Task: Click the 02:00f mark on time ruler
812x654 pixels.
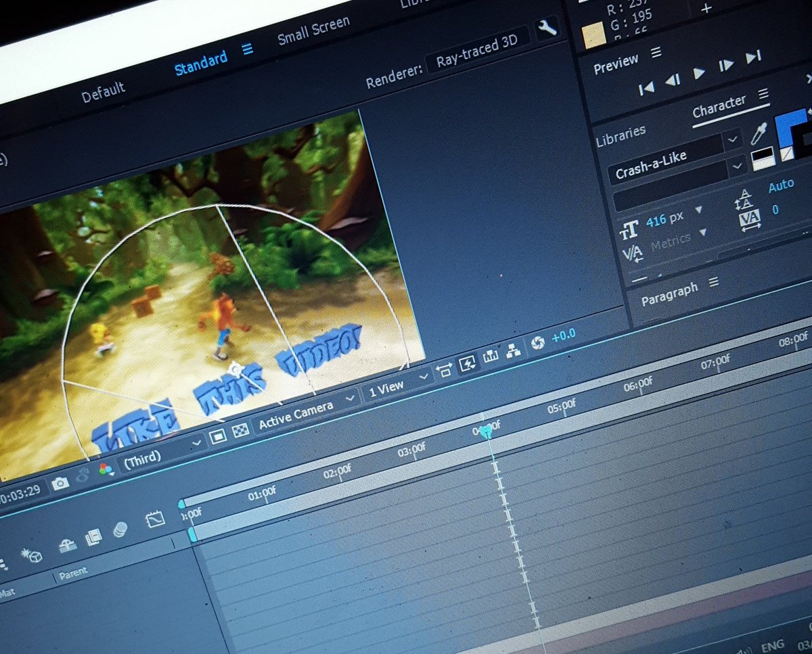Action: pyautogui.click(x=337, y=471)
